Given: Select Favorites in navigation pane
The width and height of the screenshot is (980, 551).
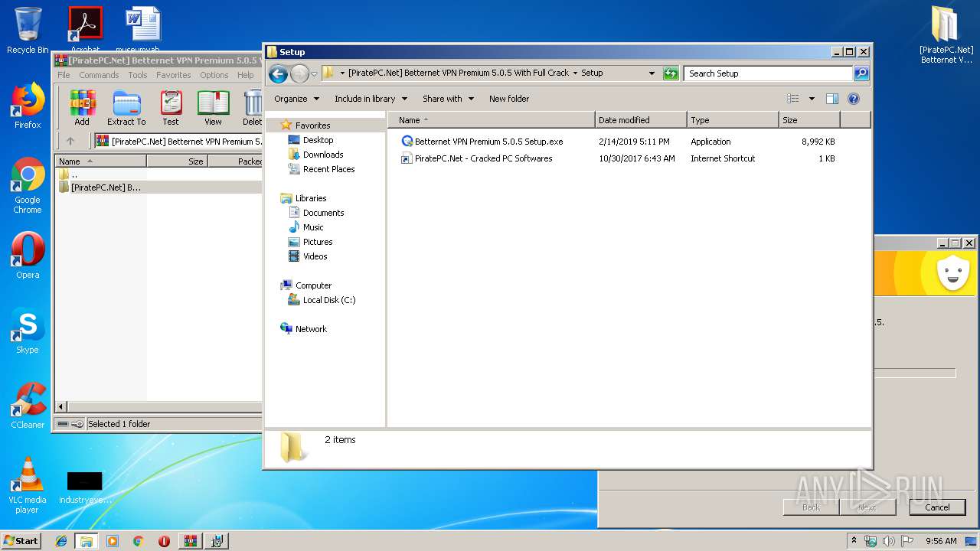Looking at the screenshot, I should pos(312,126).
